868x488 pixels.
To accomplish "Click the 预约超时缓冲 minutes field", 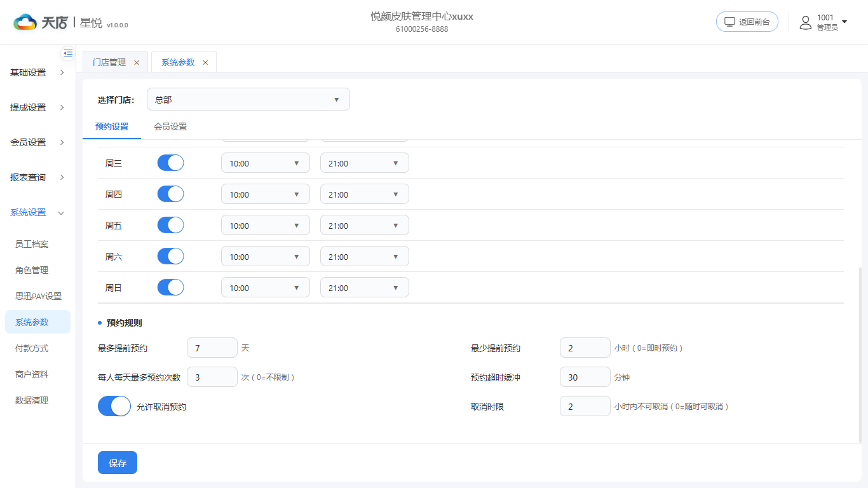I will (585, 377).
